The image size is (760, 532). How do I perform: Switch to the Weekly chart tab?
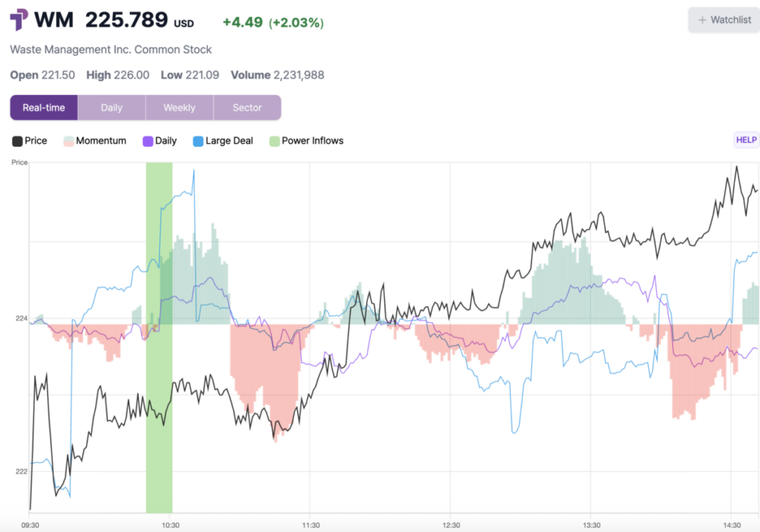[180, 108]
